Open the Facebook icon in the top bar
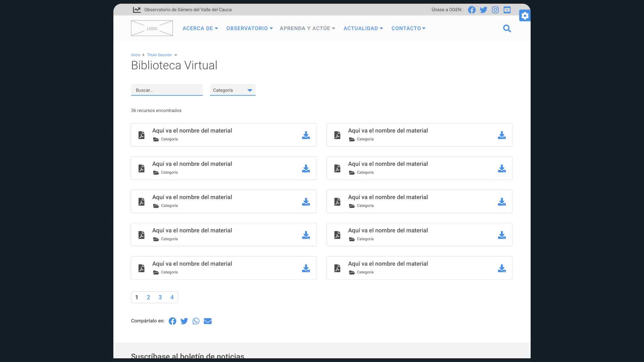Screen dimensions: 644x362 click(472, 10)
